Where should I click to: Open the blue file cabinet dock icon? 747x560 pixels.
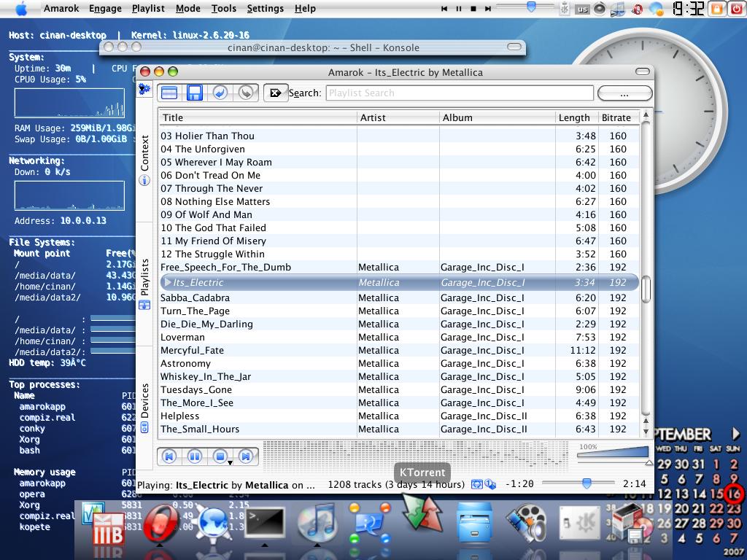474,523
